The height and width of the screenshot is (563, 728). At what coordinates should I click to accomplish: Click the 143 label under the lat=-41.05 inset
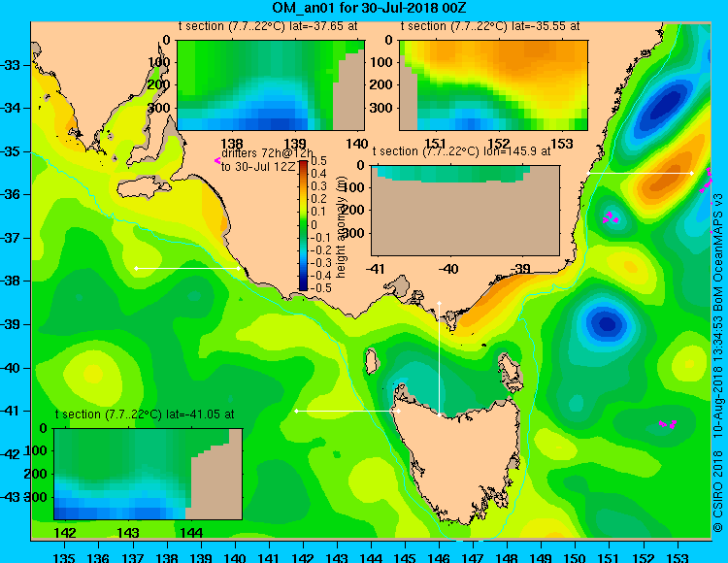pos(128,532)
